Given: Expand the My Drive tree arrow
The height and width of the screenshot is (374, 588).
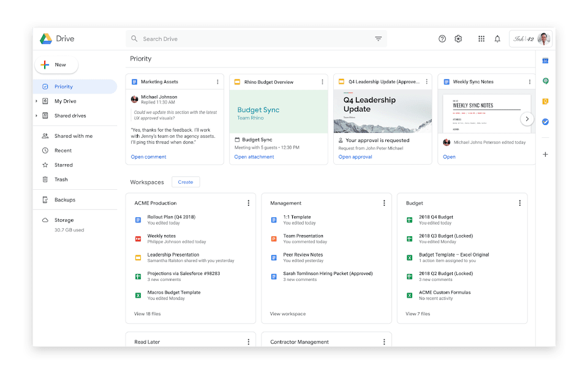Looking at the screenshot, I should click(x=36, y=101).
